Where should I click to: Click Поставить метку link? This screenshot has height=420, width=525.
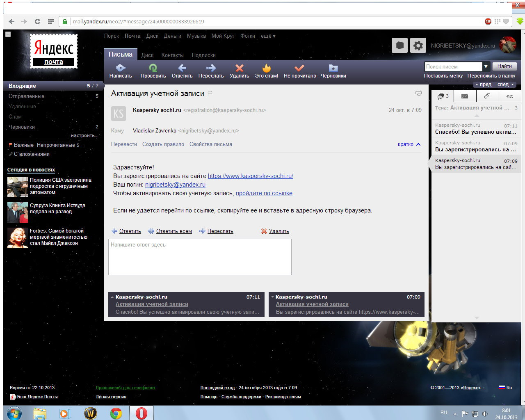[x=443, y=76]
